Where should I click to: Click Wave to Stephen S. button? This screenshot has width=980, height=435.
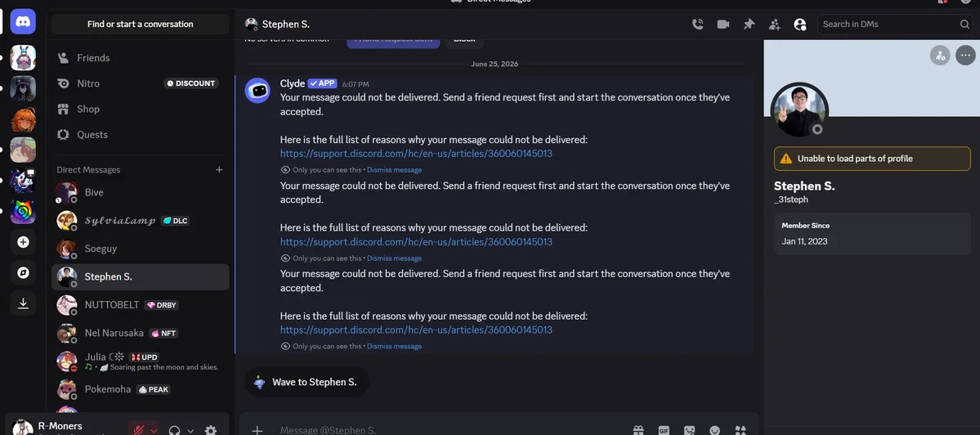[x=307, y=382]
